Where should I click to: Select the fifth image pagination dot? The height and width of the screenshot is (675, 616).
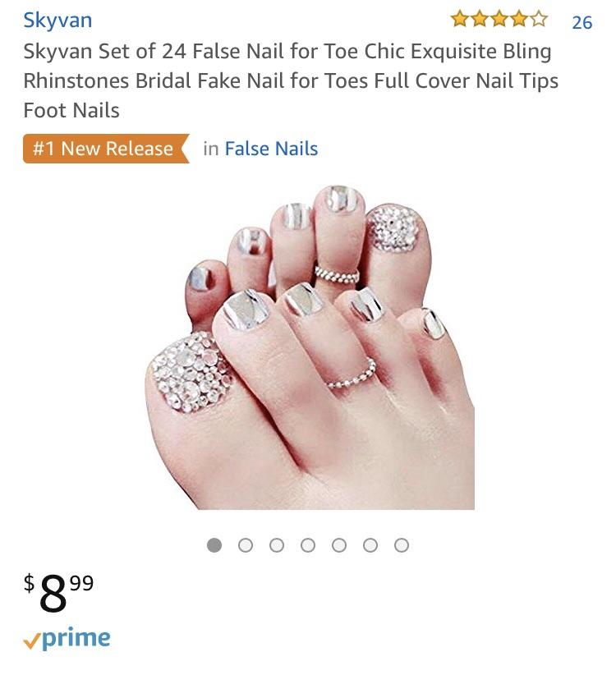(x=339, y=544)
